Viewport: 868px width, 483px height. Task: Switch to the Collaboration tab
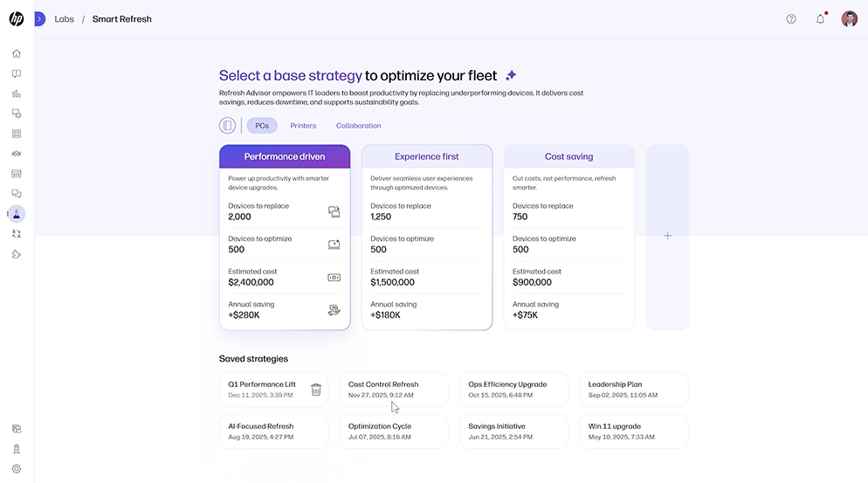[358, 126]
